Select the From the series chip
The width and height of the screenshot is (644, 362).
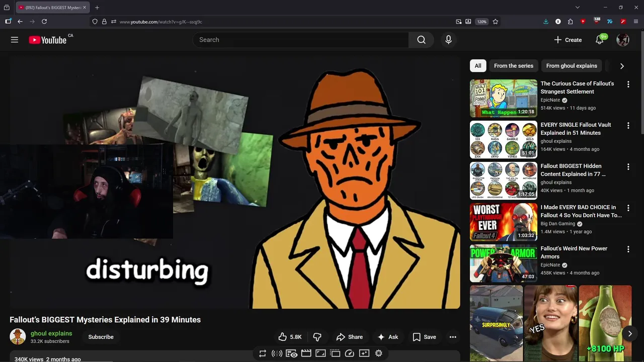coord(514,66)
